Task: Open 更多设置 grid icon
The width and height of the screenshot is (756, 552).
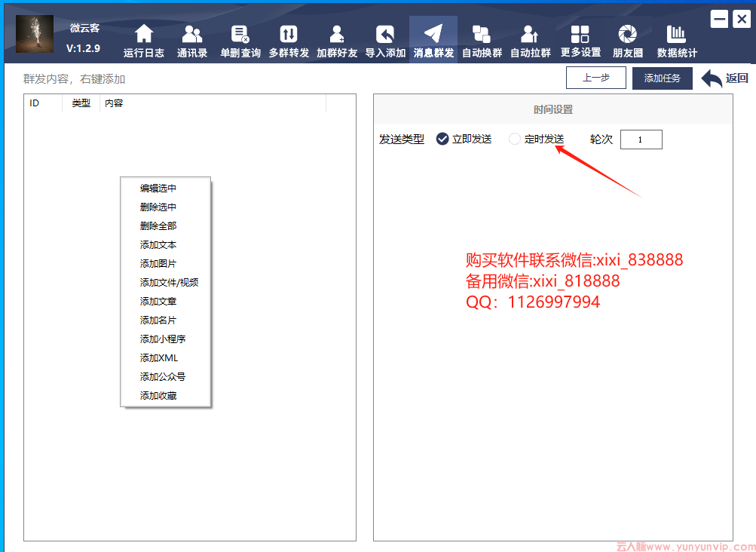Action: (x=580, y=34)
